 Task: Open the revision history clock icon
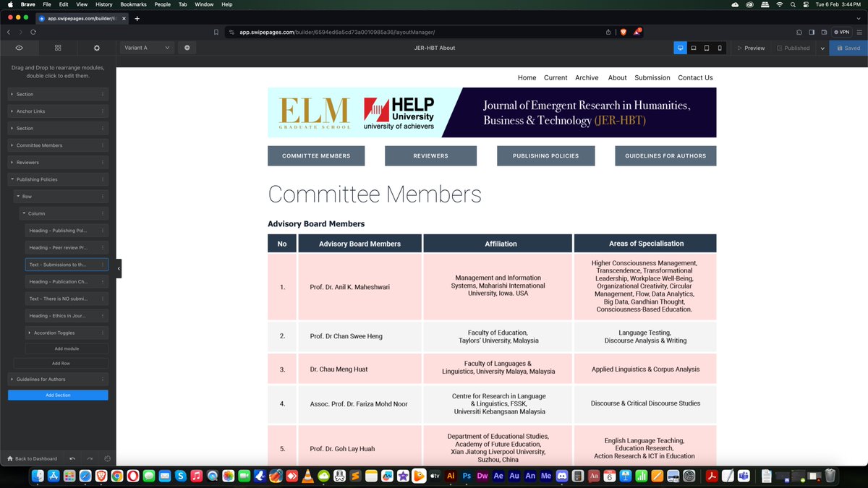click(x=107, y=458)
